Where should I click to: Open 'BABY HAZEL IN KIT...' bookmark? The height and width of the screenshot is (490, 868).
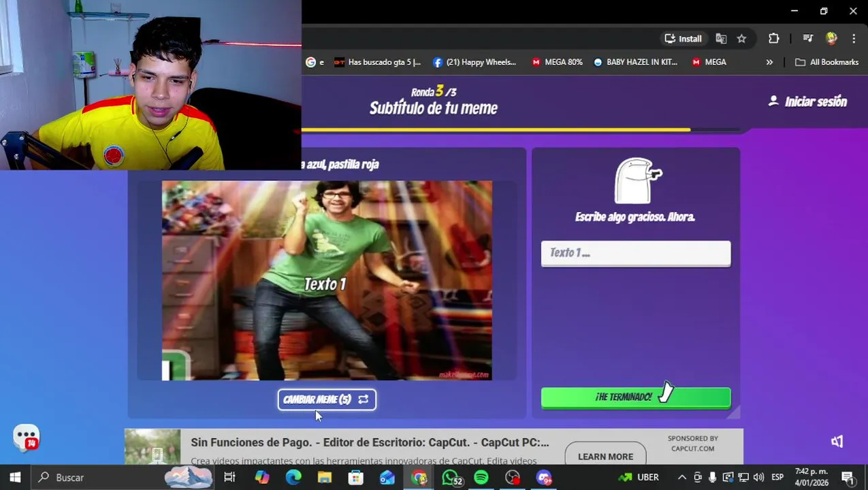(x=635, y=62)
